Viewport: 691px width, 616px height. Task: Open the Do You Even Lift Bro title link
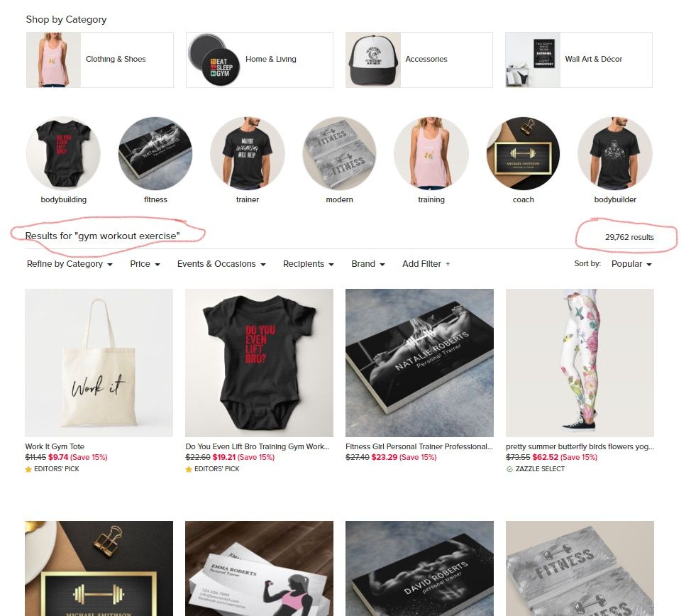pyautogui.click(x=258, y=446)
